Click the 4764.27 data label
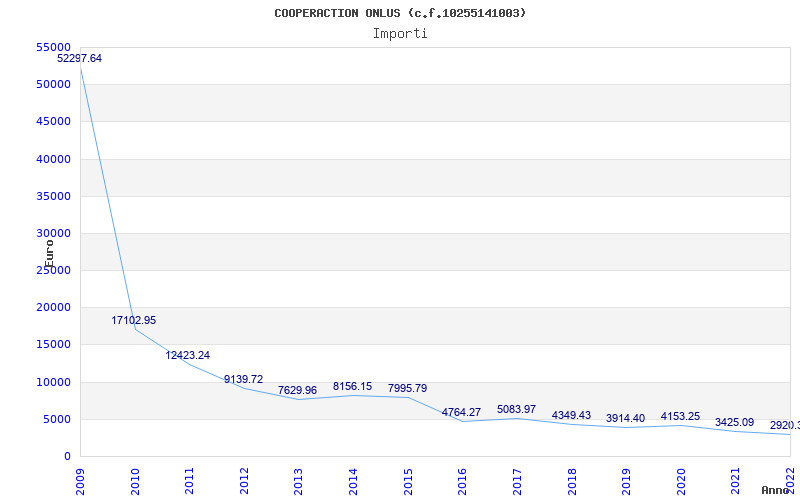This screenshot has height=500, width=800. (461, 413)
